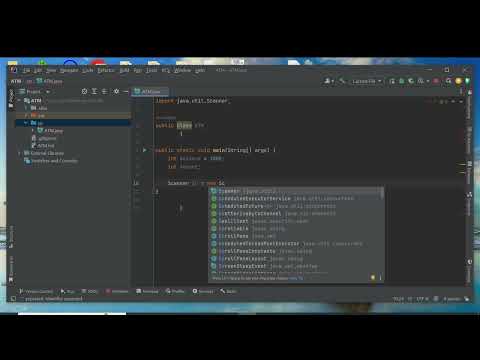Expand External Libraries node
480x360 pixels.
point(19,153)
